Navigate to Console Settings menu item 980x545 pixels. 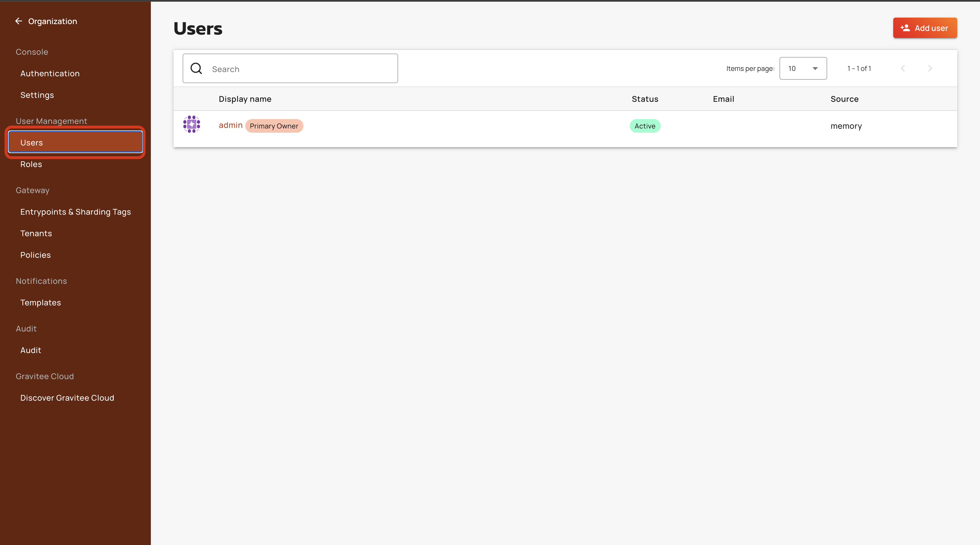[37, 95]
